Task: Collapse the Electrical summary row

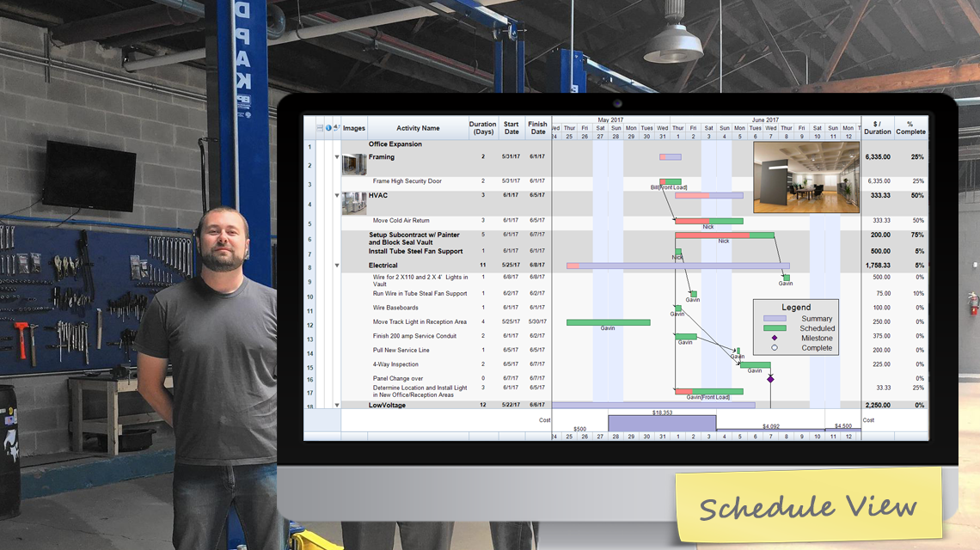Action: [x=336, y=266]
